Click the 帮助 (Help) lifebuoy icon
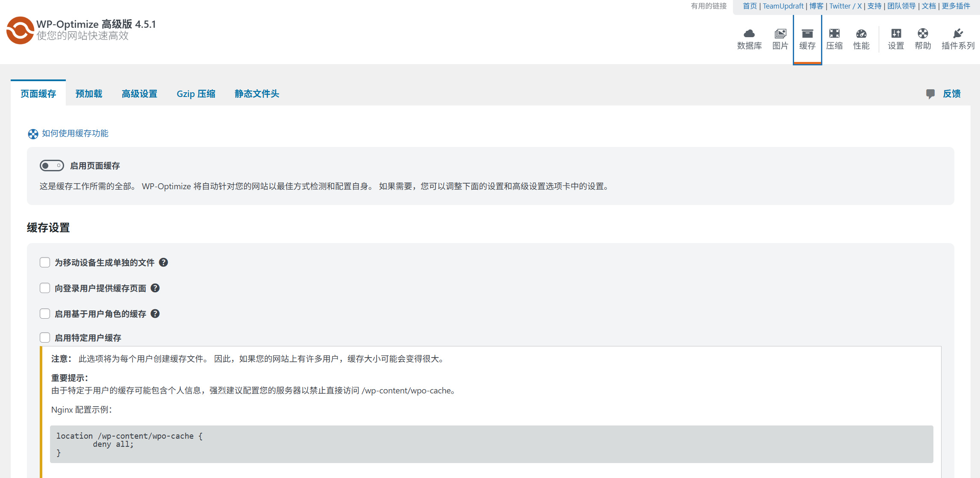980x478 pixels. coord(923,38)
